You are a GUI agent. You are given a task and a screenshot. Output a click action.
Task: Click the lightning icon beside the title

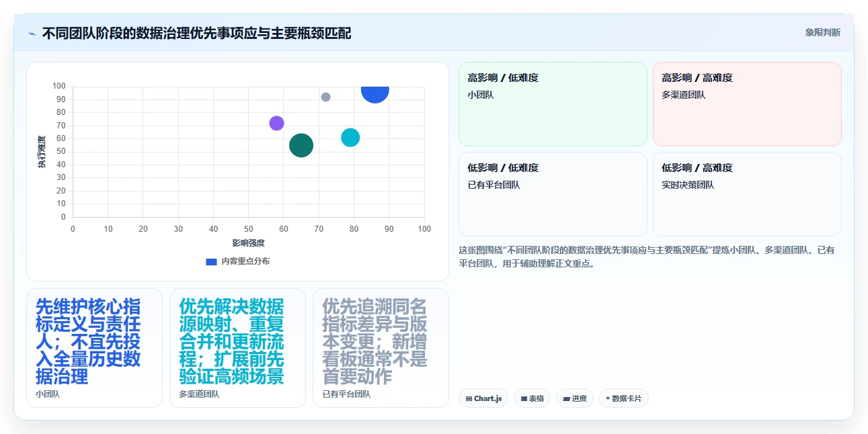32,34
